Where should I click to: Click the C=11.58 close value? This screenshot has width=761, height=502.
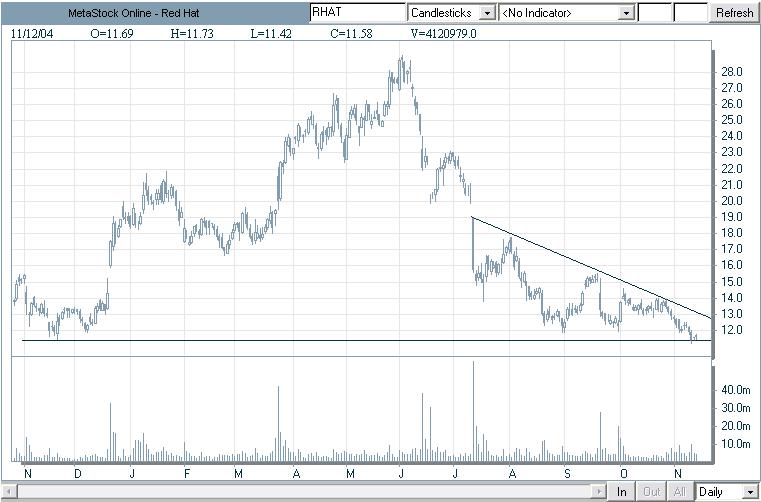351,33
